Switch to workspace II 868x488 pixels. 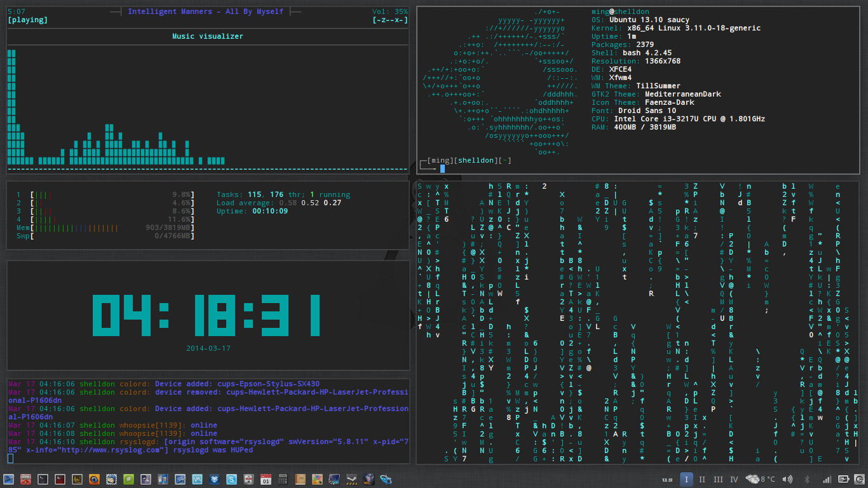pyautogui.click(x=702, y=479)
